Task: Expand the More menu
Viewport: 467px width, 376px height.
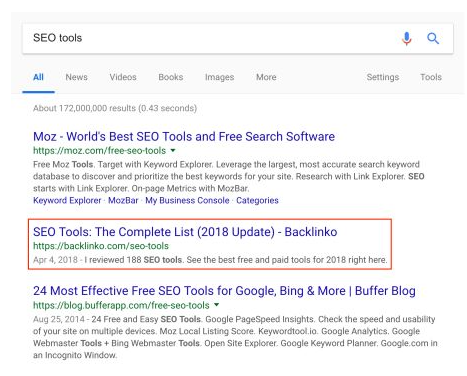Action: click(x=266, y=77)
